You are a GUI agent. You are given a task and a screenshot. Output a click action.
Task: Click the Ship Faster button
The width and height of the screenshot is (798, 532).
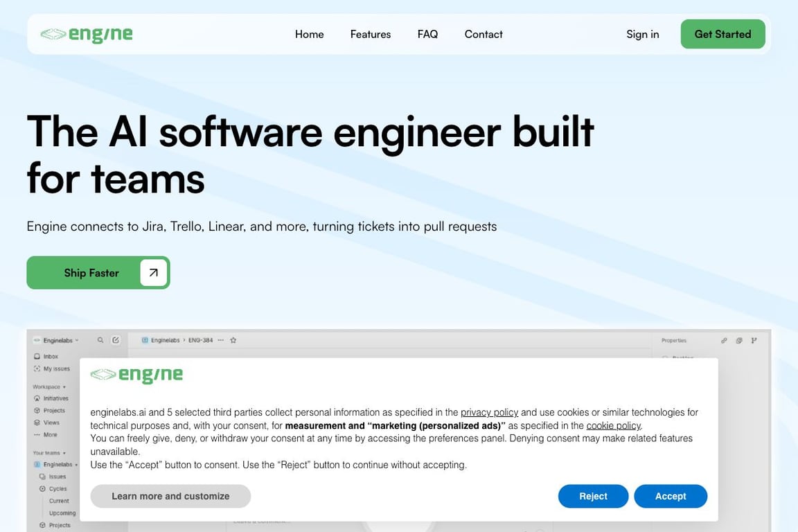(x=98, y=273)
